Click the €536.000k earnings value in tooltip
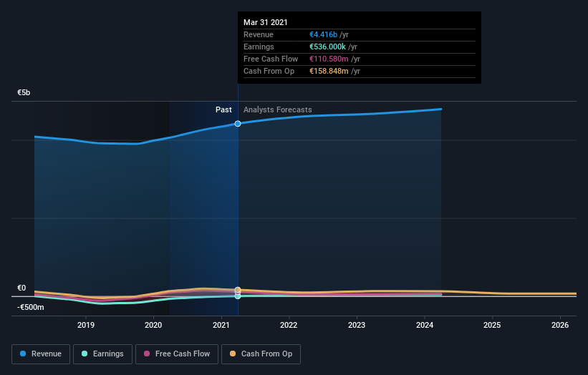This screenshot has height=375, width=588. [x=327, y=47]
